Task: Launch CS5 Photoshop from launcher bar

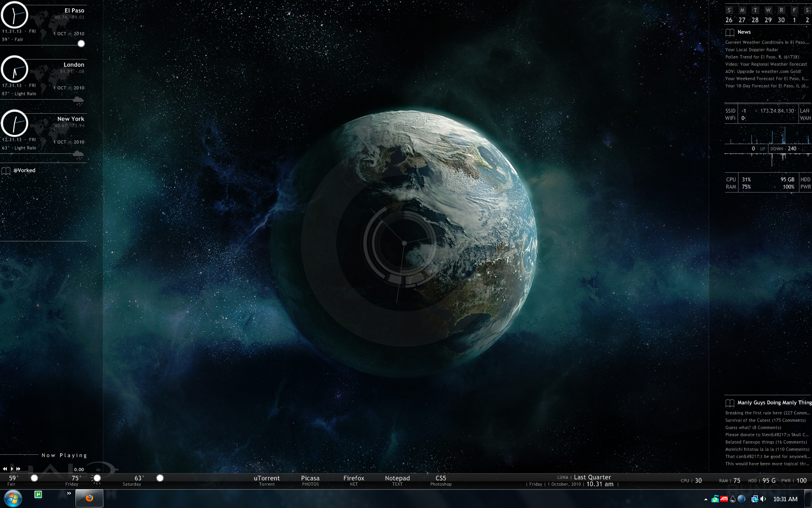Action: click(441, 480)
